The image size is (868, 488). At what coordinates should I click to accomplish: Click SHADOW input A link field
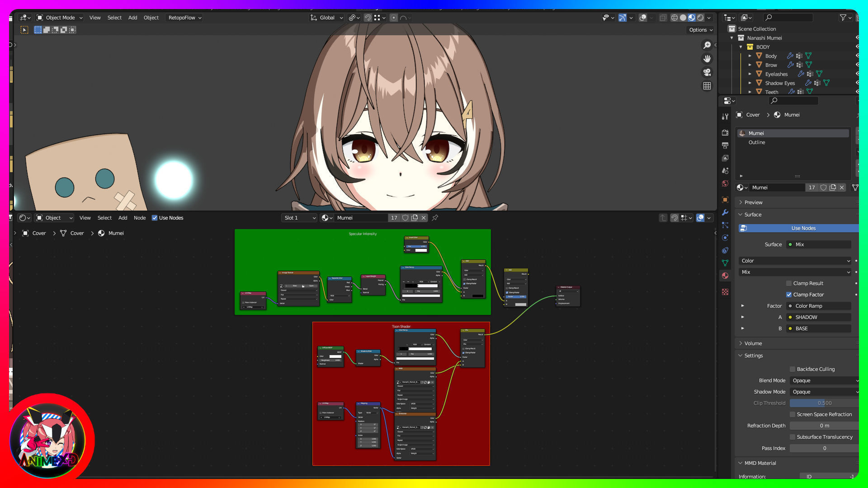[x=819, y=317]
